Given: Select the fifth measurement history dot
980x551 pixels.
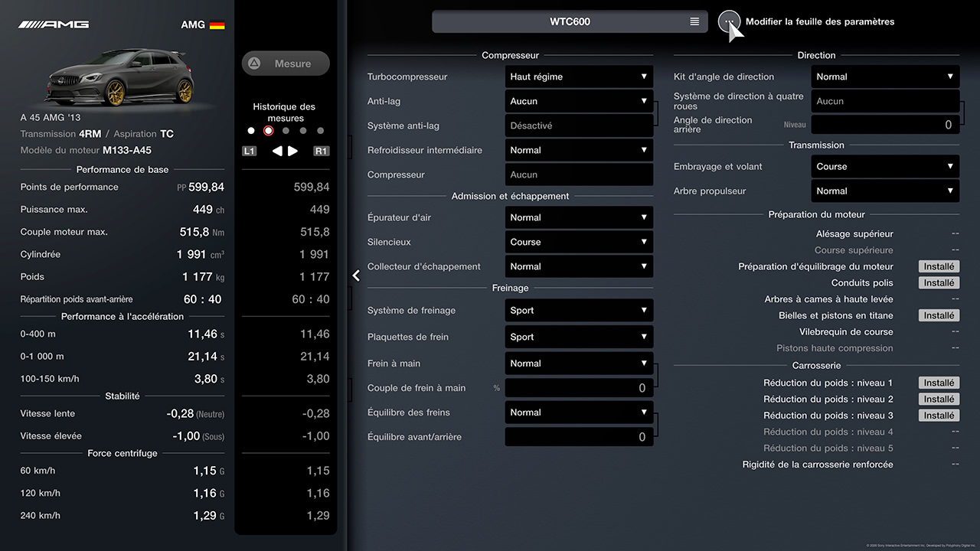Looking at the screenshot, I should 320,131.
